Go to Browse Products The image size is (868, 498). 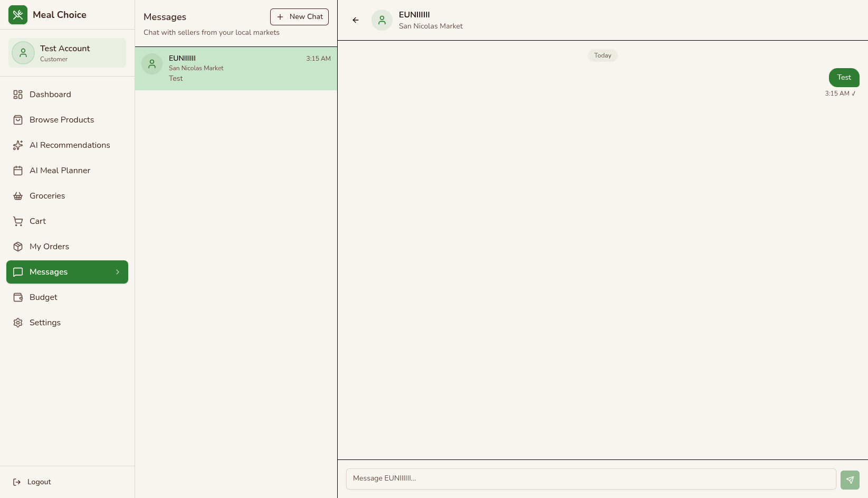click(x=62, y=120)
